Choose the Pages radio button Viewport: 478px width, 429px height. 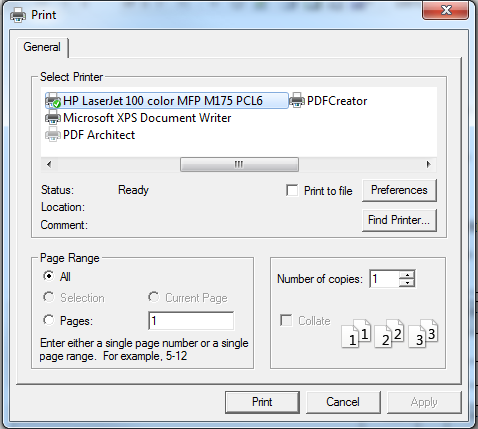point(49,320)
